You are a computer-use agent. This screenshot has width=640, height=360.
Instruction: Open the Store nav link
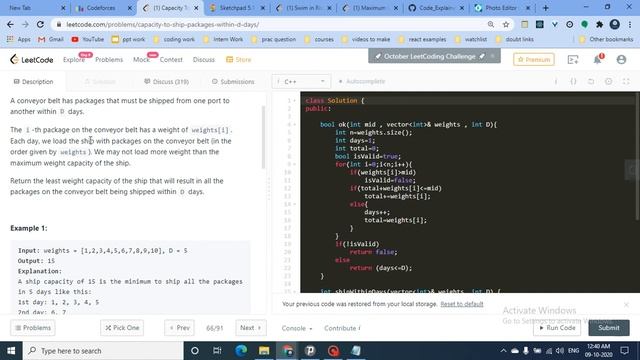[239, 60]
